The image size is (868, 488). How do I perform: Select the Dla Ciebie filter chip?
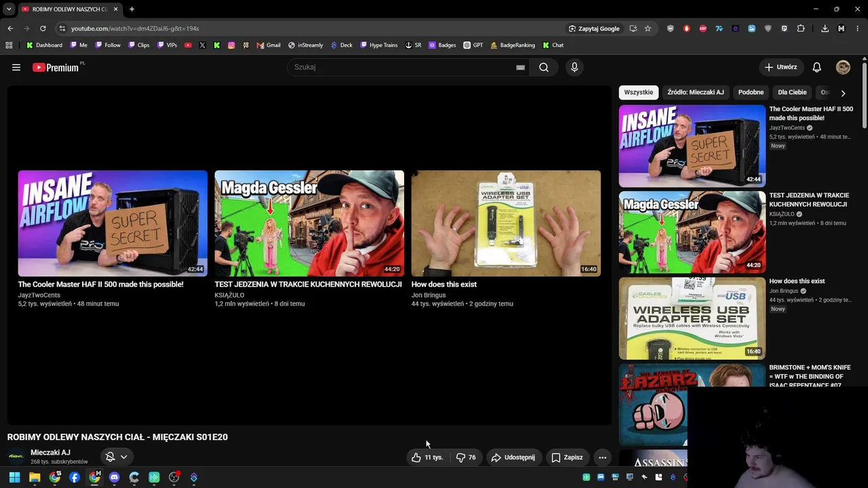pyautogui.click(x=792, y=92)
